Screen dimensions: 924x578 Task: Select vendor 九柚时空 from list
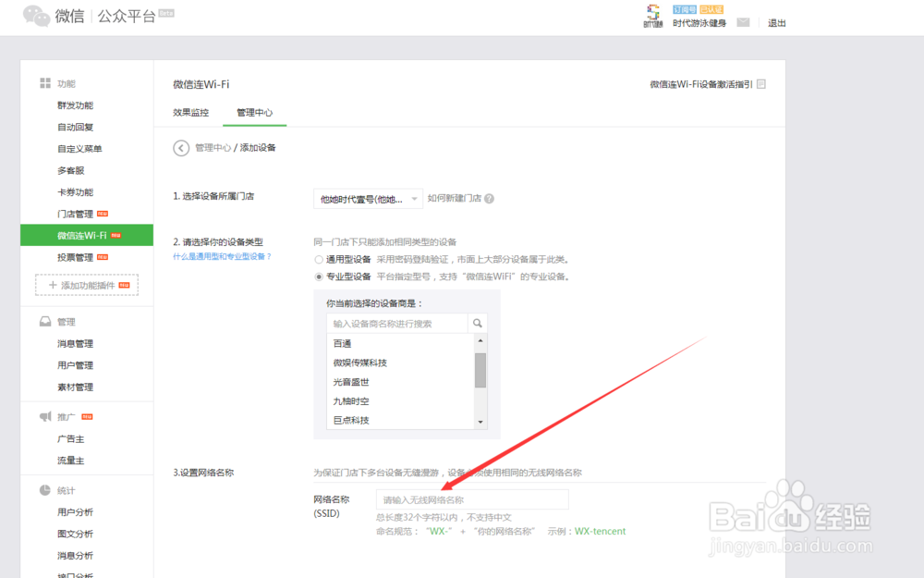pyautogui.click(x=351, y=401)
